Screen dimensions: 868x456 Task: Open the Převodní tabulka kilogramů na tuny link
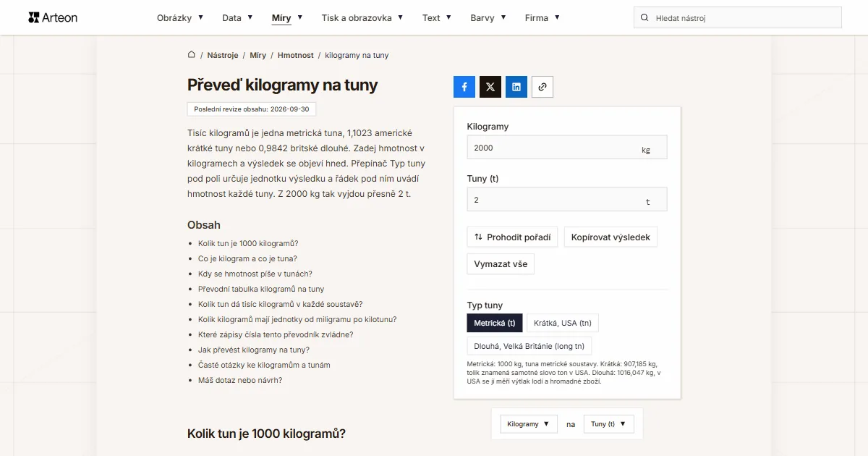pos(261,289)
